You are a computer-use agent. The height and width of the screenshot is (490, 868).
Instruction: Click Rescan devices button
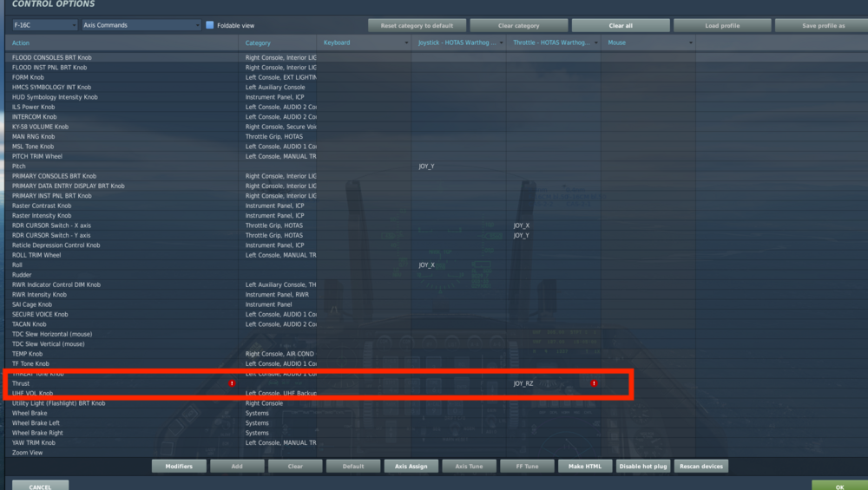click(700, 467)
